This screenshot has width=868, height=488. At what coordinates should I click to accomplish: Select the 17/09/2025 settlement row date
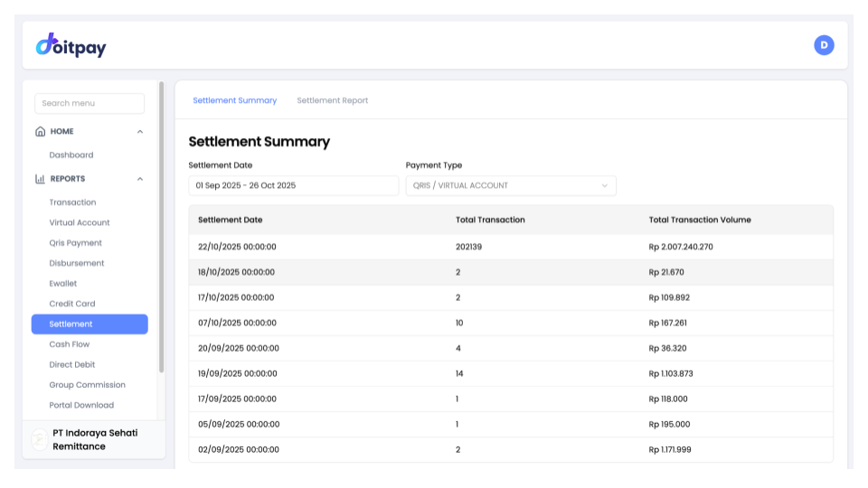point(237,399)
